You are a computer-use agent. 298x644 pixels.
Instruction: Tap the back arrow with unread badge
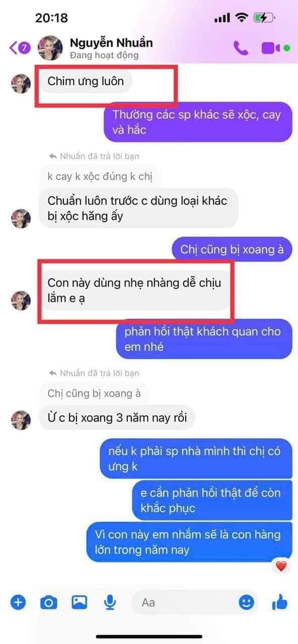[20, 48]
